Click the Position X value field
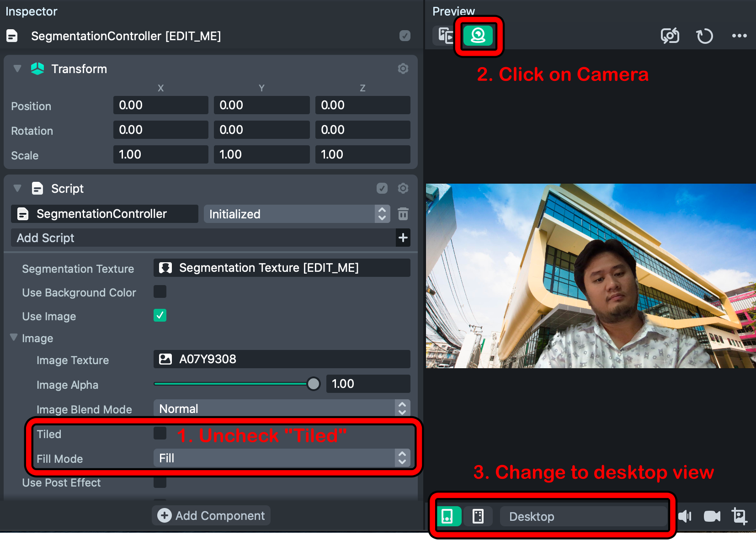 (161, 105)
